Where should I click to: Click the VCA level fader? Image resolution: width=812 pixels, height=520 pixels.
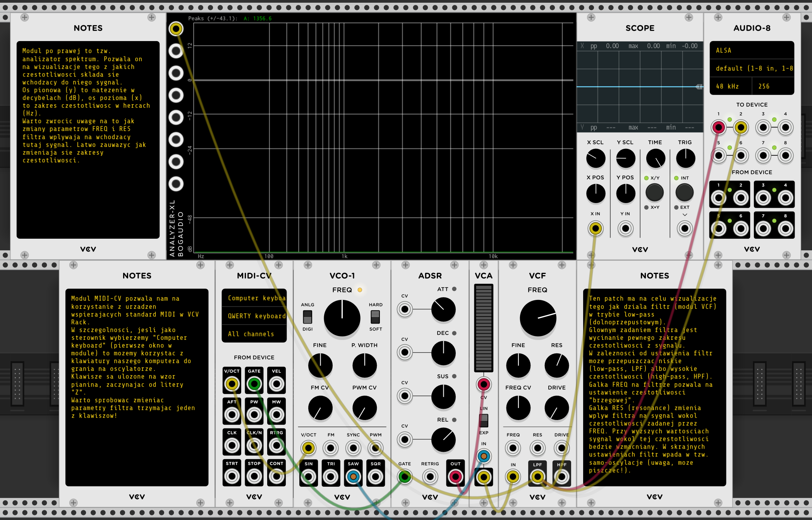[484, 328]
